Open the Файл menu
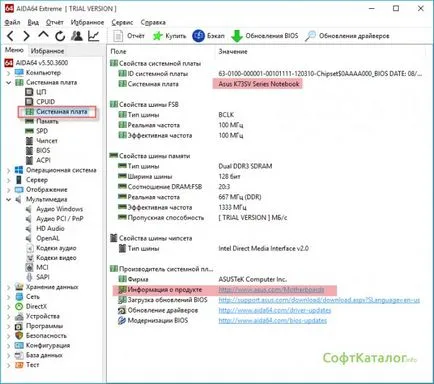Viewport: 434px width, 384px height. coord(12,22)
